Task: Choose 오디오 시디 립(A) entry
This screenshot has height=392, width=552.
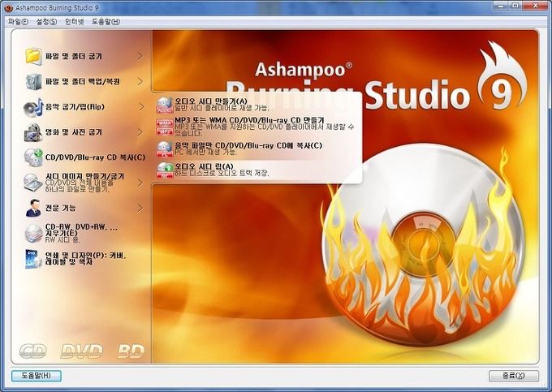Action: coord(205,166)
